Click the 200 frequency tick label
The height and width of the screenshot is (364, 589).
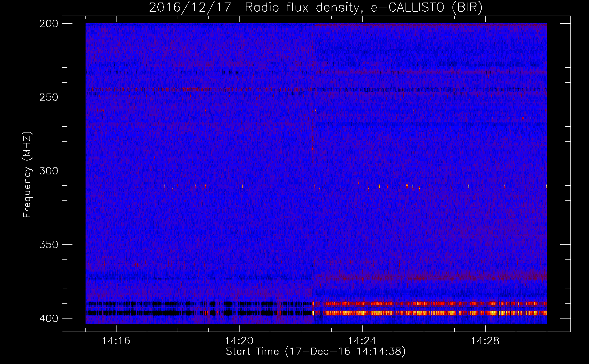(x=49, y=24)
